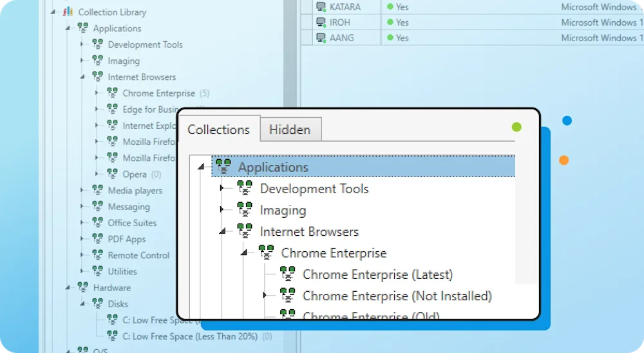Screen dimensions: 644x353
Task: Click Development Tools icon in Collections popup
Action: coord(245,188)
